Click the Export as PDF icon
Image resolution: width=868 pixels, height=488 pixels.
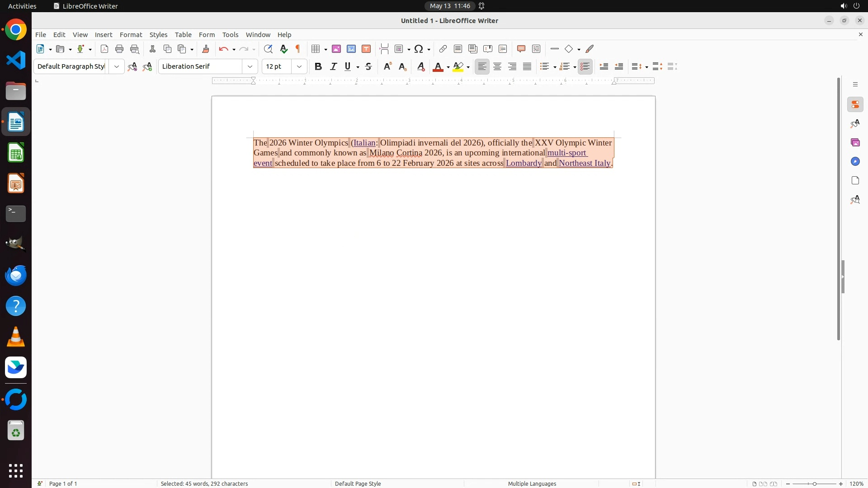pos(104,49)
